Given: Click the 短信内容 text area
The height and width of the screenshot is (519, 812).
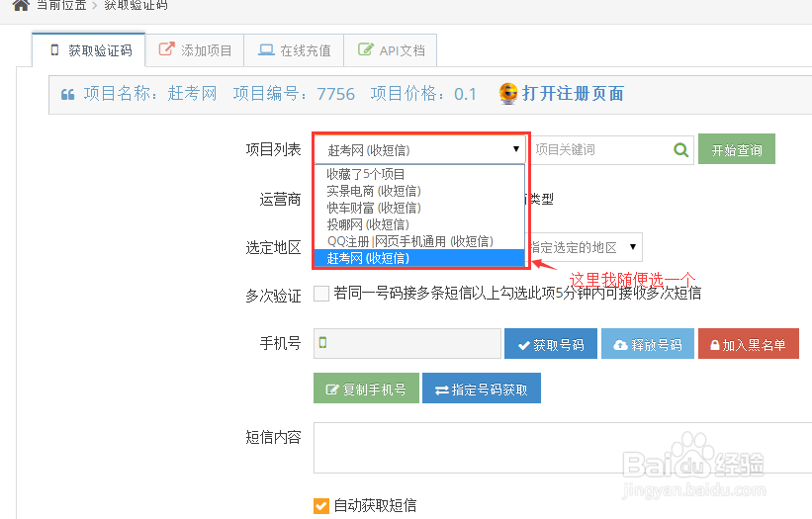Looking at the screenshot, I should 563,448.
